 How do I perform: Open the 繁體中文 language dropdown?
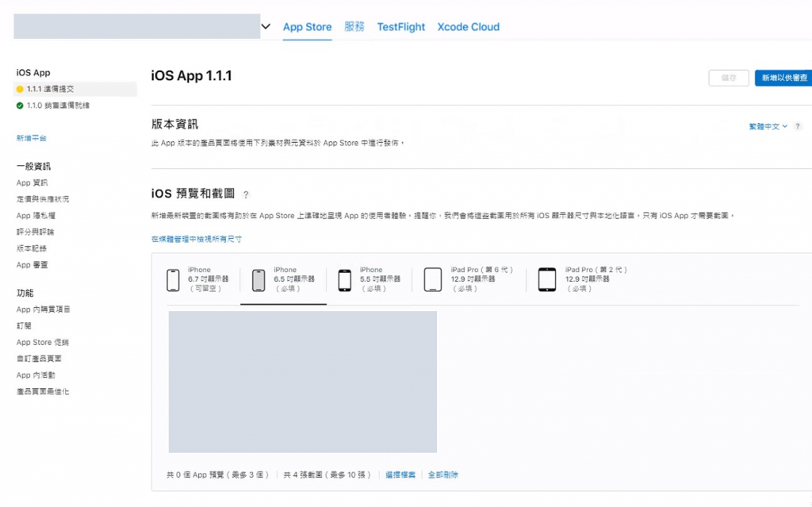(768, 126)
